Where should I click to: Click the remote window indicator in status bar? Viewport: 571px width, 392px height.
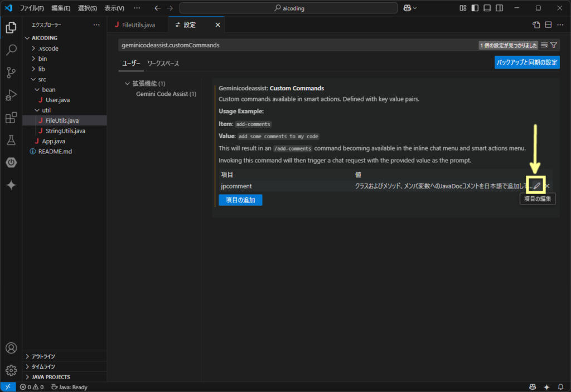tap(8, 387)
